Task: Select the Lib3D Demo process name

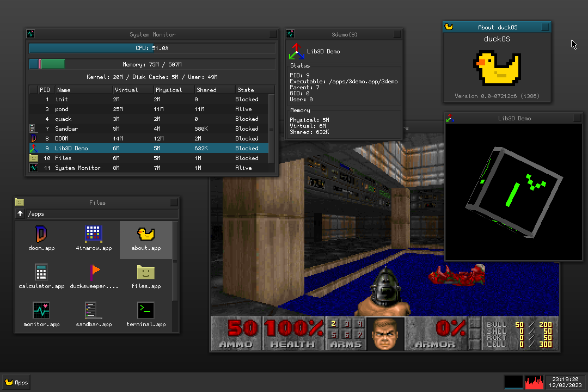Action: click(x=71, y=148)
